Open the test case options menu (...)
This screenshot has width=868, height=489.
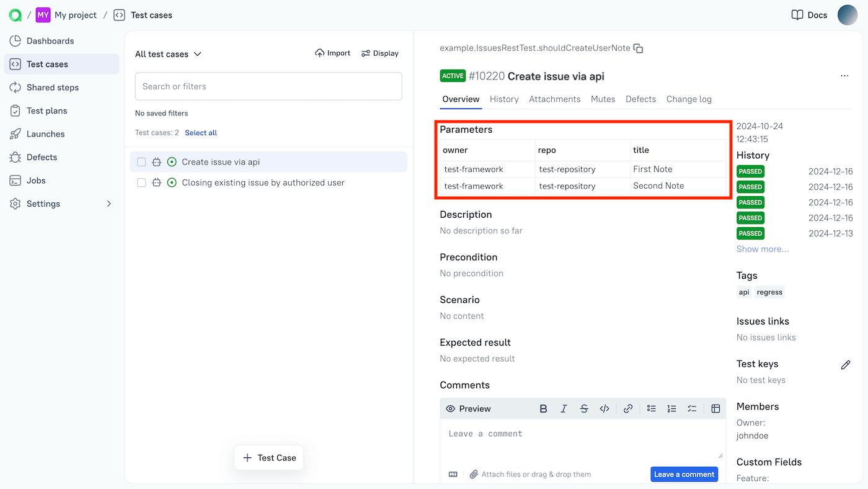[844, 76]
